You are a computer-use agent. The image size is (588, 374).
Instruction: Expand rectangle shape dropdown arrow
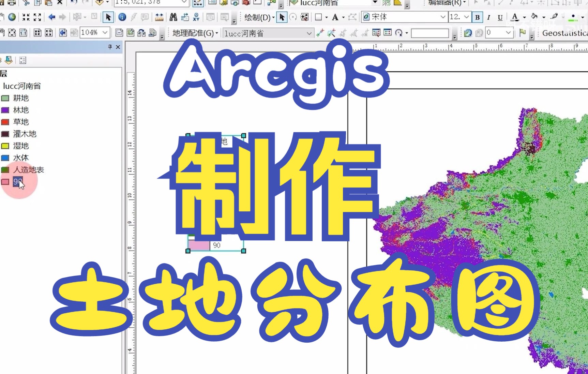pyautogui.click(x=326, y=17)
